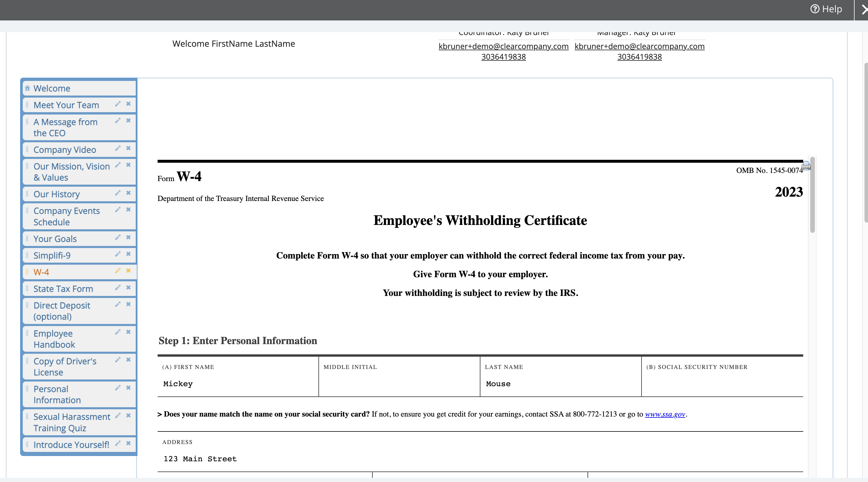
Task: Select the W-4 sidebar item
Action: (41, 272)
